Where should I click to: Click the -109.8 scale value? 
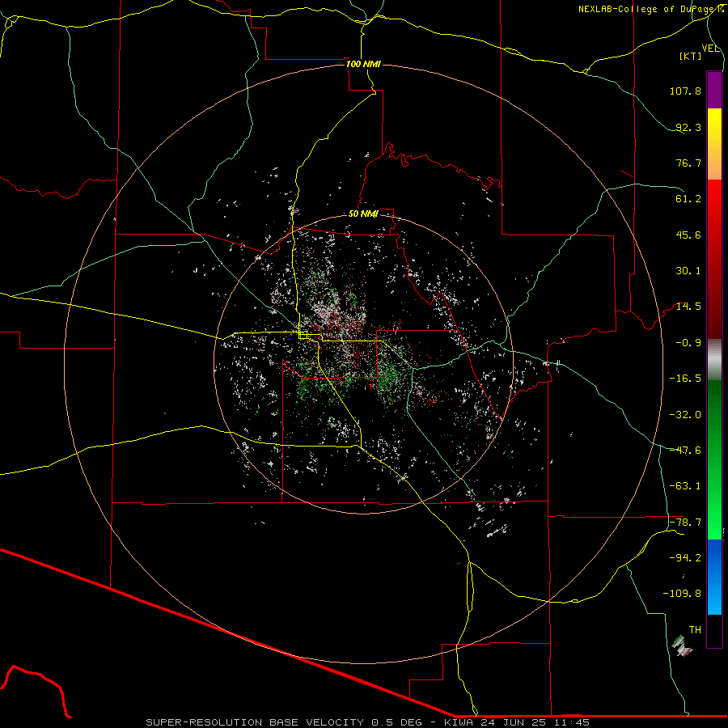682,594
